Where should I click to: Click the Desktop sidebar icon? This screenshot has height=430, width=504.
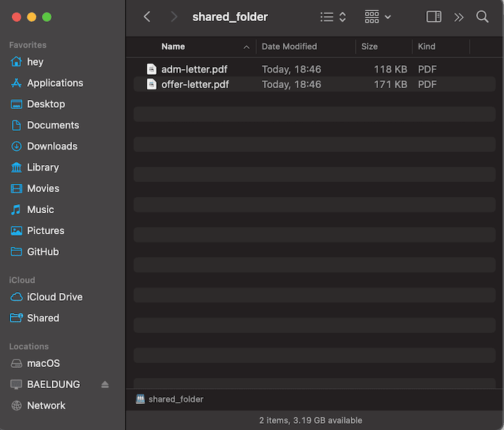(16, 104)
